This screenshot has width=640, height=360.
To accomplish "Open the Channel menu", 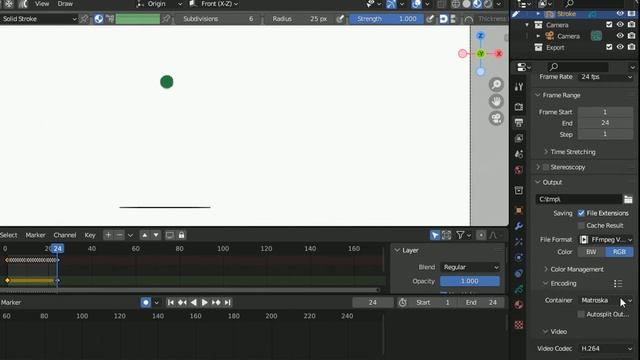I will 65,235.
